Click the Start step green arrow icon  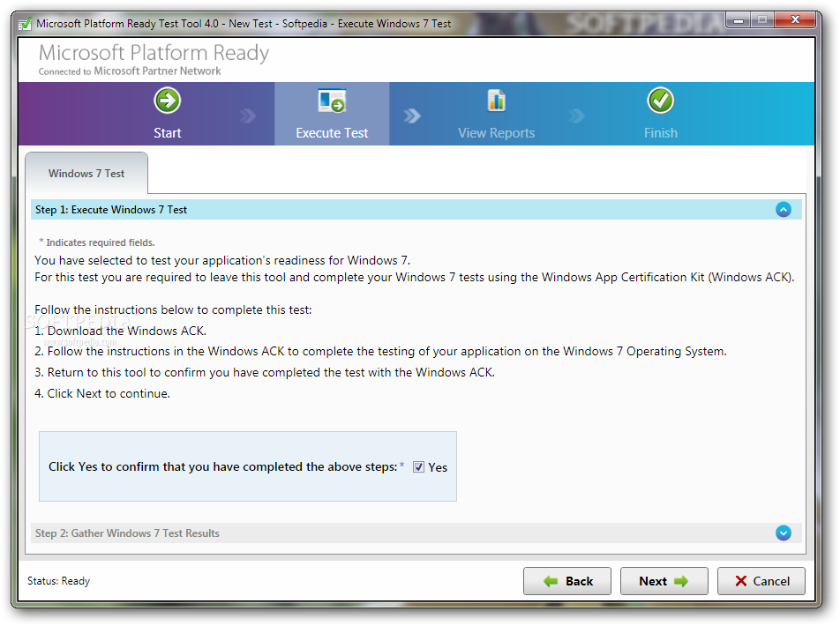167,101
